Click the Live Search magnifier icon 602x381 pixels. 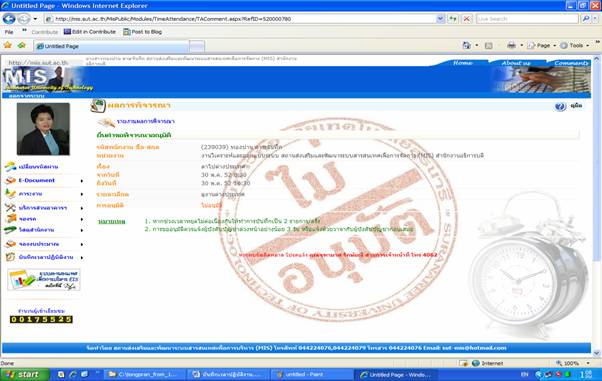[585, 18]
